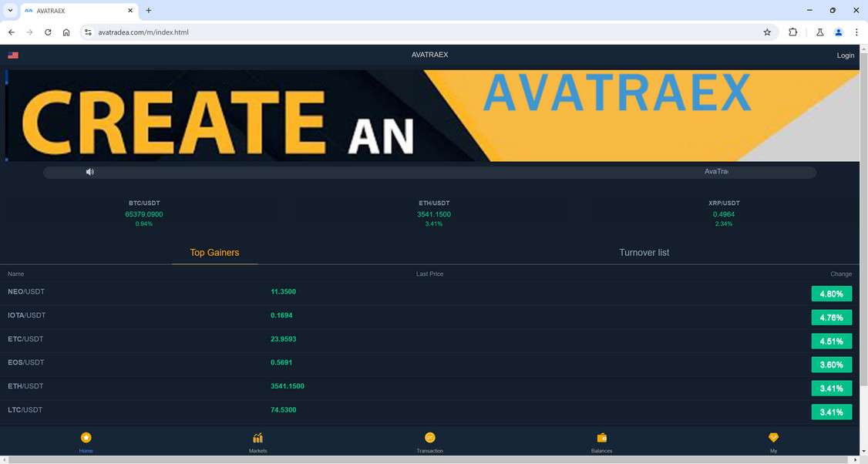Select the Transaction icon in bottom bar
The width and height of the screenshot is (868, 464).
(x=429, y=440)
